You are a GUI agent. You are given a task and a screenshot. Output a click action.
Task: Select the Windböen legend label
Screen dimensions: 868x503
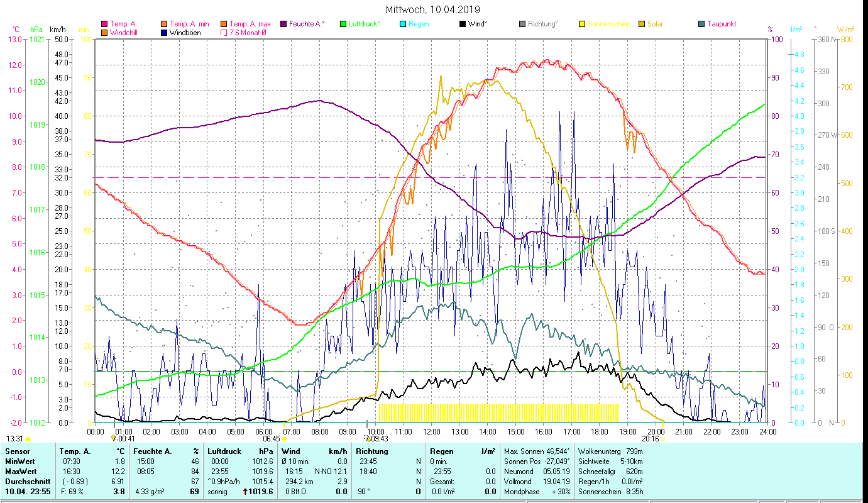(185, 33)
